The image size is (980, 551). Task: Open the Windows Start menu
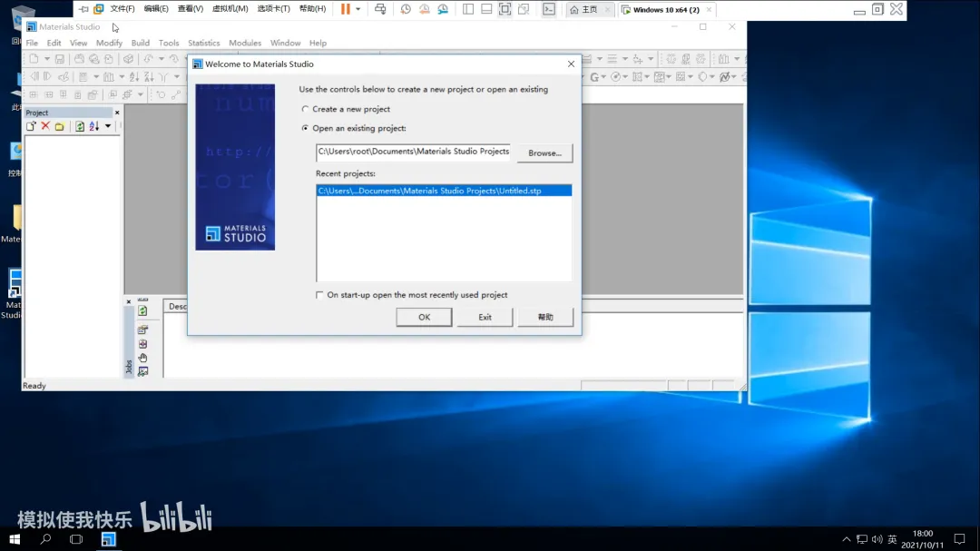click(x=15, y=539)
